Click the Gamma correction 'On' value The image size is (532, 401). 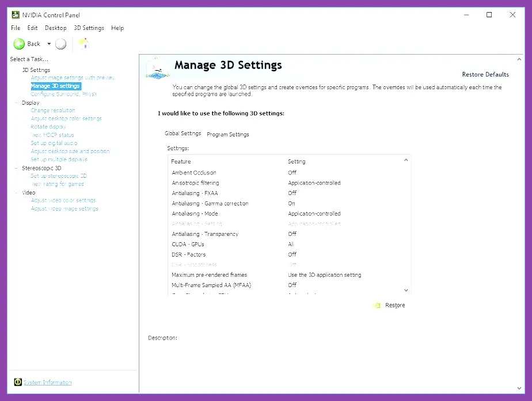(x=291, y=204)
